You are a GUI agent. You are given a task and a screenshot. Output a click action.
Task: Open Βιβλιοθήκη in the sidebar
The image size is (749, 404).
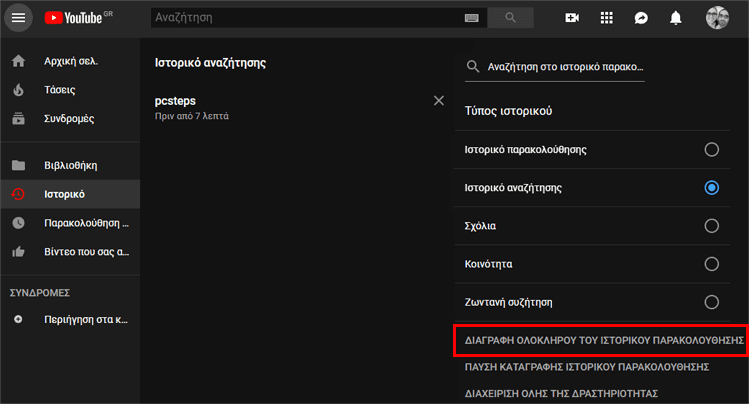(70, 166)
